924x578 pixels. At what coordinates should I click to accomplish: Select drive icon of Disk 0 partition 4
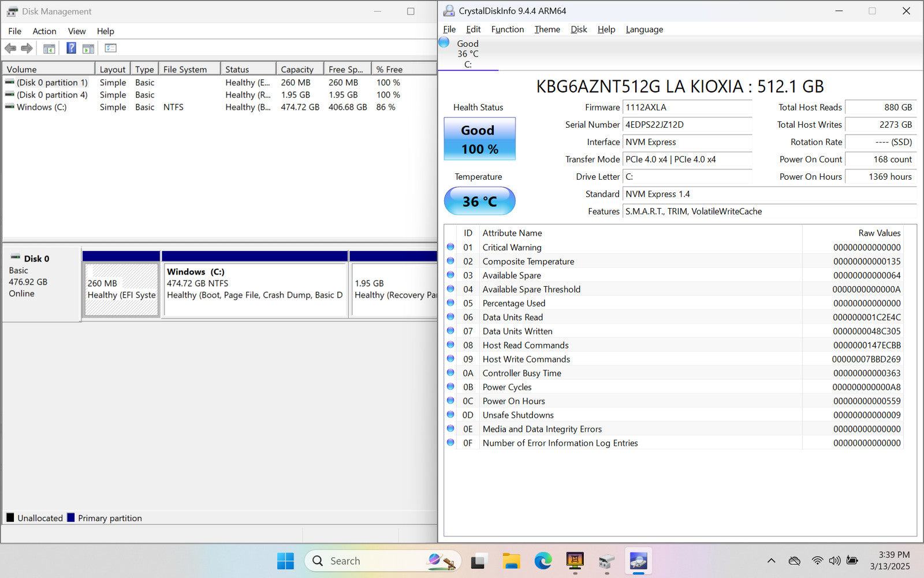10,94
